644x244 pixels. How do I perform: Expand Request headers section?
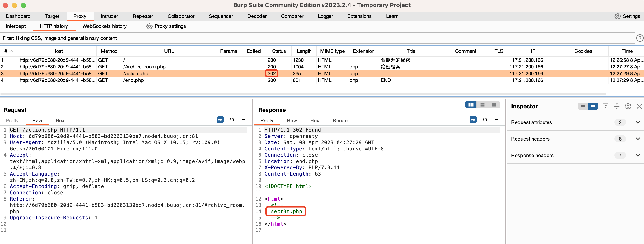(x=637, y=139)
